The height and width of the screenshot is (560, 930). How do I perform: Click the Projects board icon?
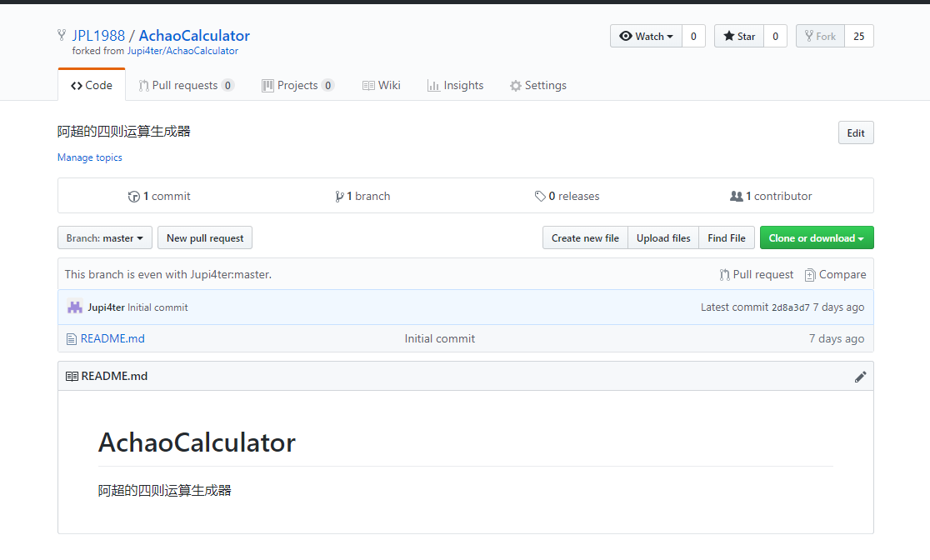pos(267,86)
